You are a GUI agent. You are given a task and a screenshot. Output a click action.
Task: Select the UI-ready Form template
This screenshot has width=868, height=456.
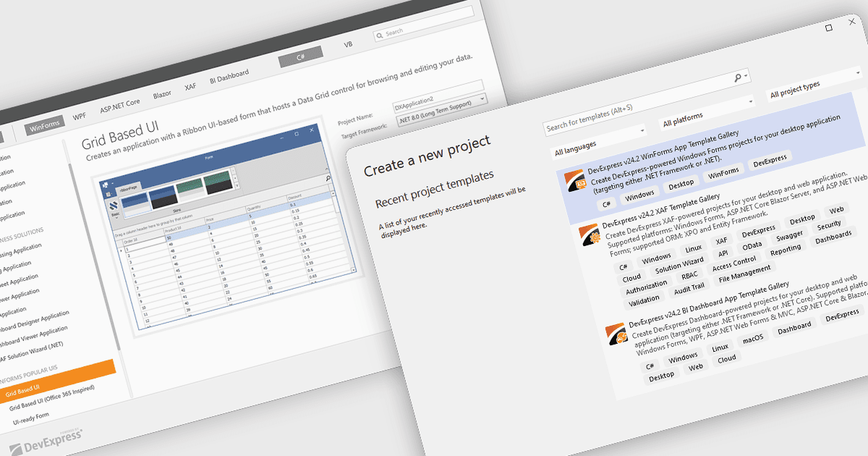[30, 418]
